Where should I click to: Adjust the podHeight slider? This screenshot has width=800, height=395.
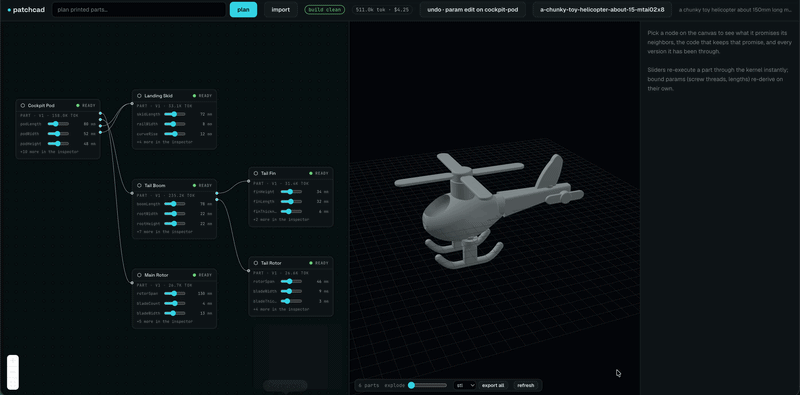(58, 144)
